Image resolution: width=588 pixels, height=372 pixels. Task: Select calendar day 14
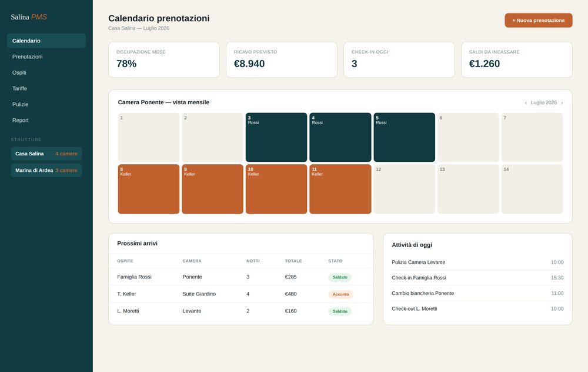[x=532, y=189]
